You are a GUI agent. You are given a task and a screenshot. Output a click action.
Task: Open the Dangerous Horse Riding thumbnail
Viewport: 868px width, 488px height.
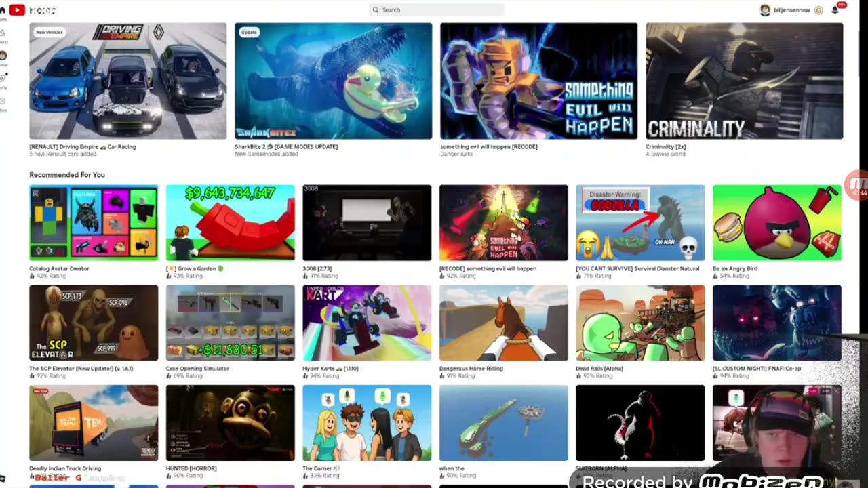tap(504, 323)
